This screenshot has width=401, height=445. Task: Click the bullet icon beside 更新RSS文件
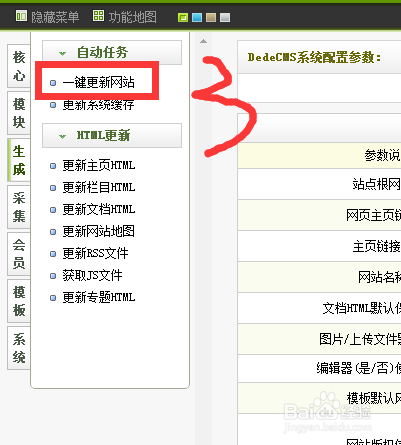[53, 254]
